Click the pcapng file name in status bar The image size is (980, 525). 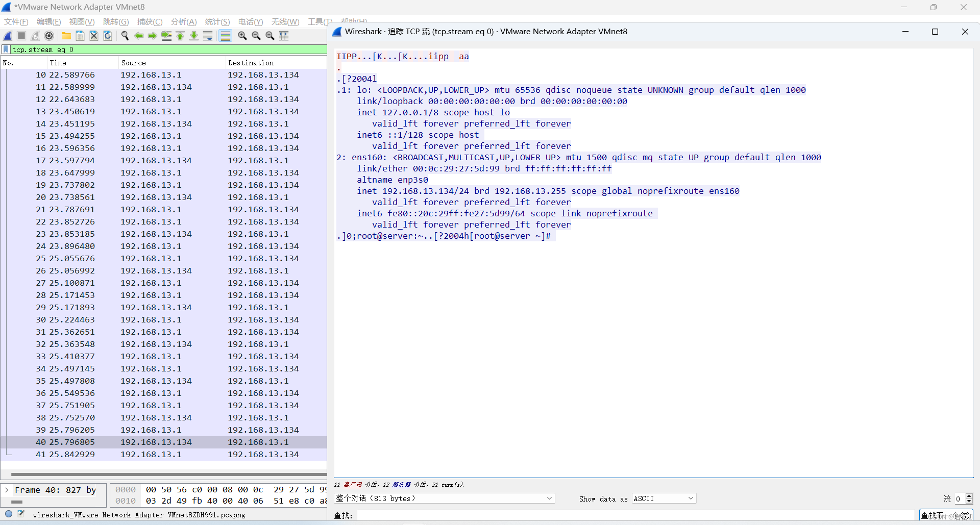point(139,515)
